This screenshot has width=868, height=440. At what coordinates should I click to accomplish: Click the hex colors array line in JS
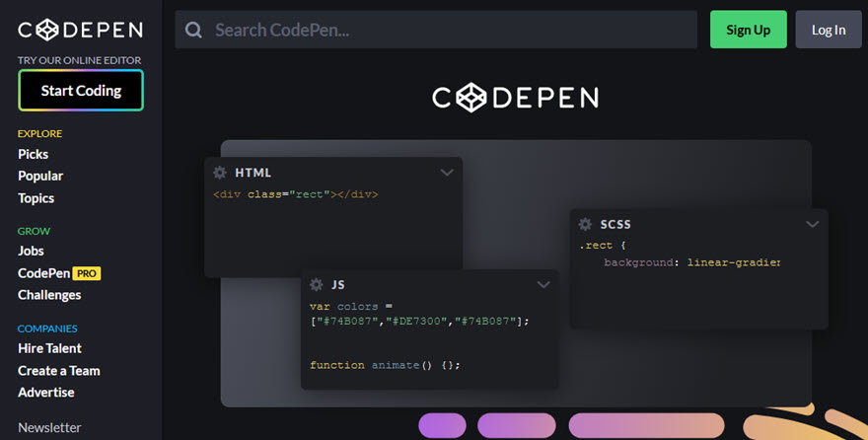point(419,321)
